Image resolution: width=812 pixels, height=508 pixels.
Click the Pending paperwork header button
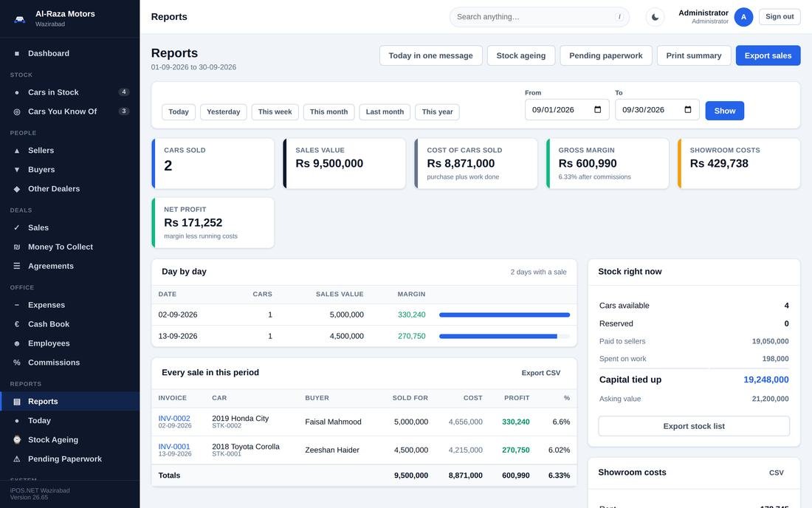(606, 55)
